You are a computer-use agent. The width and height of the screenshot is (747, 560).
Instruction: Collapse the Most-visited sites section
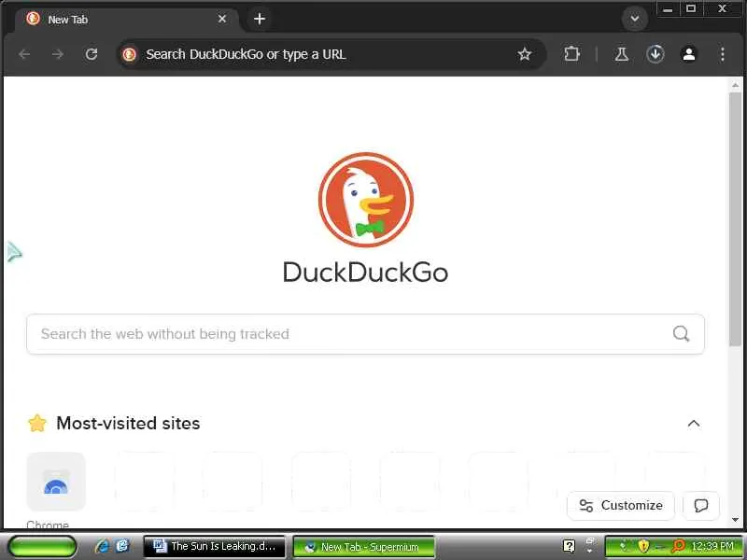pos(694,424)
